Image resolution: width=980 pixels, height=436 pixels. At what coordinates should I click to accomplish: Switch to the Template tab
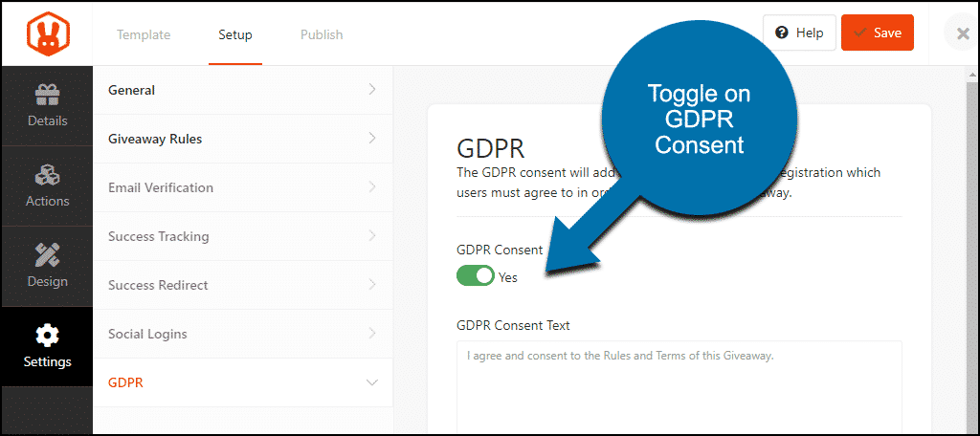(144, 34)
